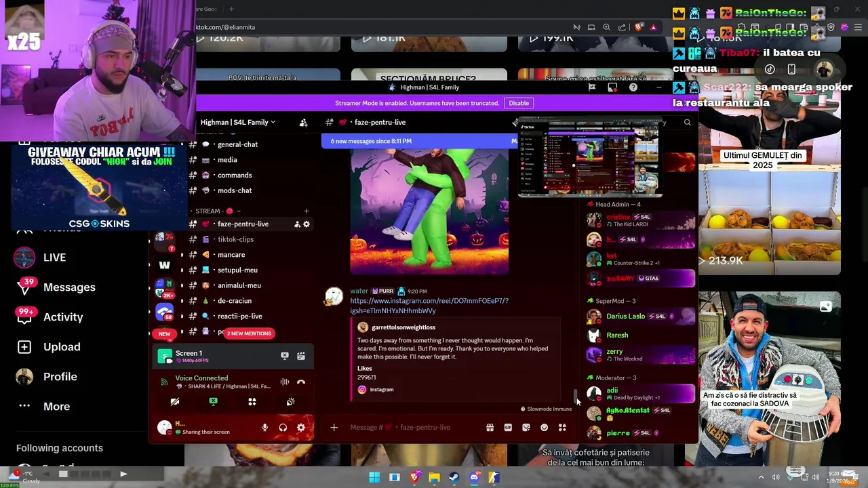The width and height of the screenshot is (868, 488).
Task: Open apps launcher in message bar
Action: 562,428
